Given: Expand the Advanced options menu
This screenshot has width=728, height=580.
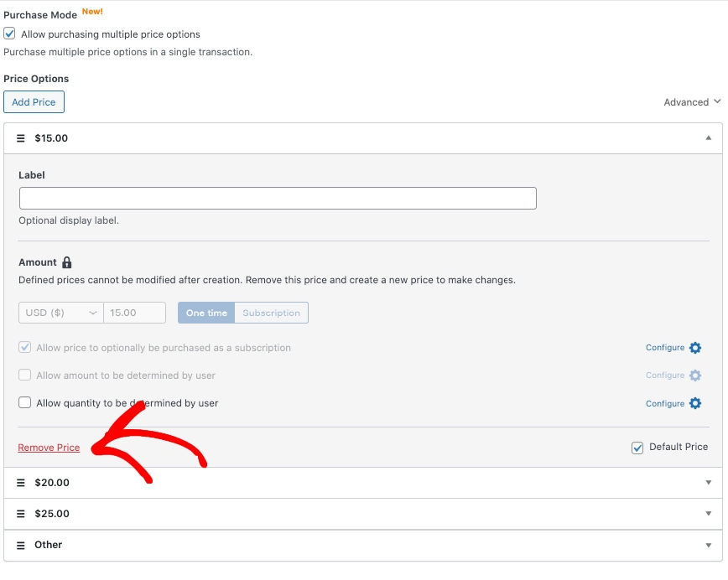Looking at the screenshot, I should coord(693,101).
